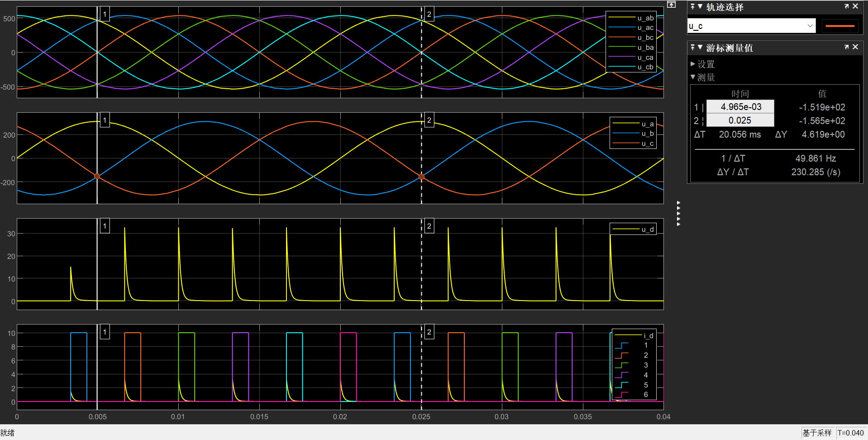Toggle u_ac trace in the legend
Screen dimensions: 868x440
631,28
